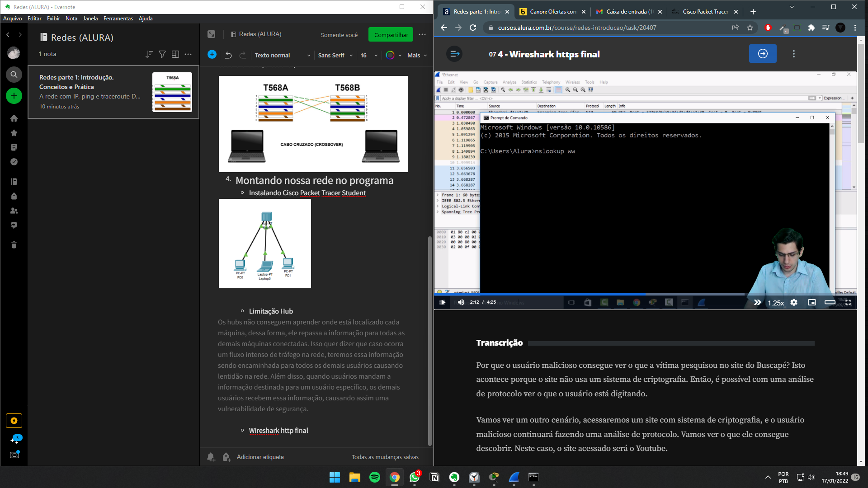Screen dimensions: 868x488
Task: Open Notebooks icon in Evernote sidebar
Action: (x=14, y=182)
